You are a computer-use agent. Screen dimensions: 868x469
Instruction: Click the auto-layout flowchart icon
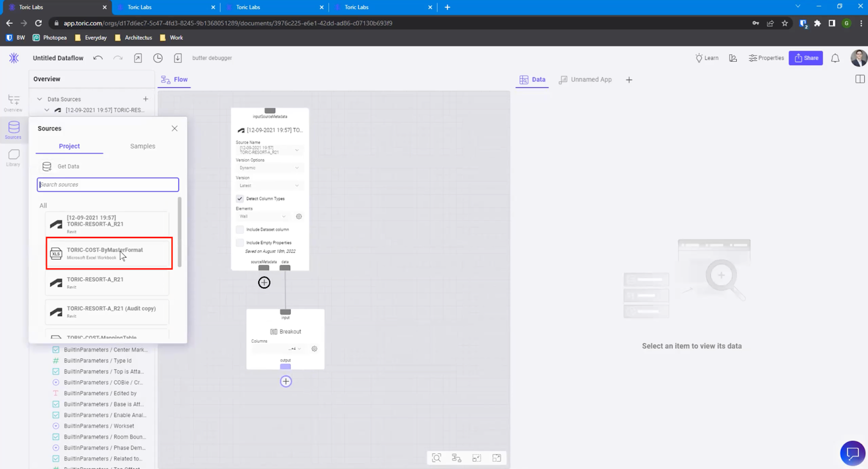457,458
